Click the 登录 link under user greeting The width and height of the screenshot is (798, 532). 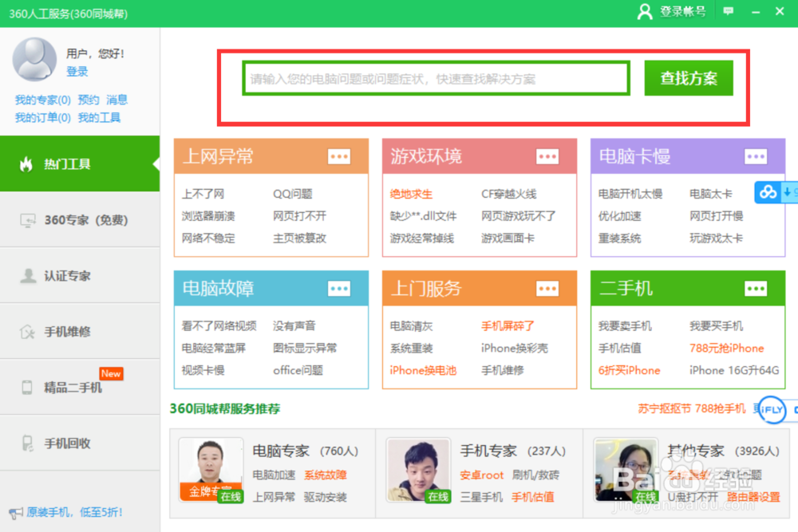[77, 71]
